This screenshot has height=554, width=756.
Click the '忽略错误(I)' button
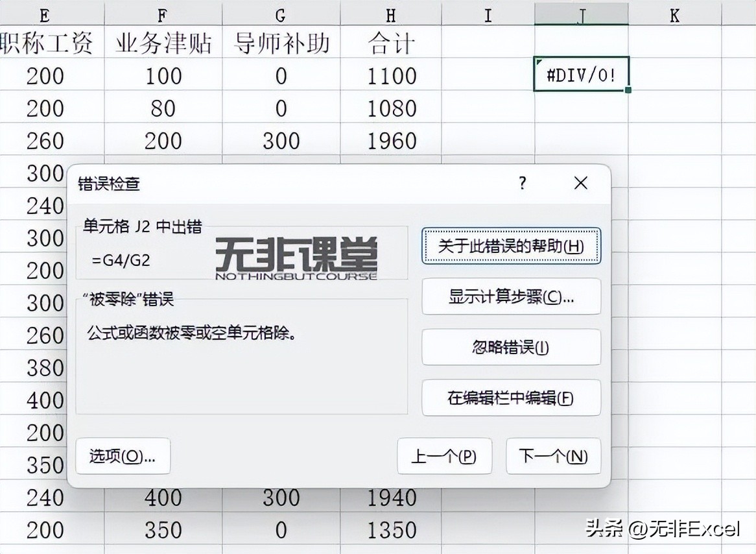point(511,347)
